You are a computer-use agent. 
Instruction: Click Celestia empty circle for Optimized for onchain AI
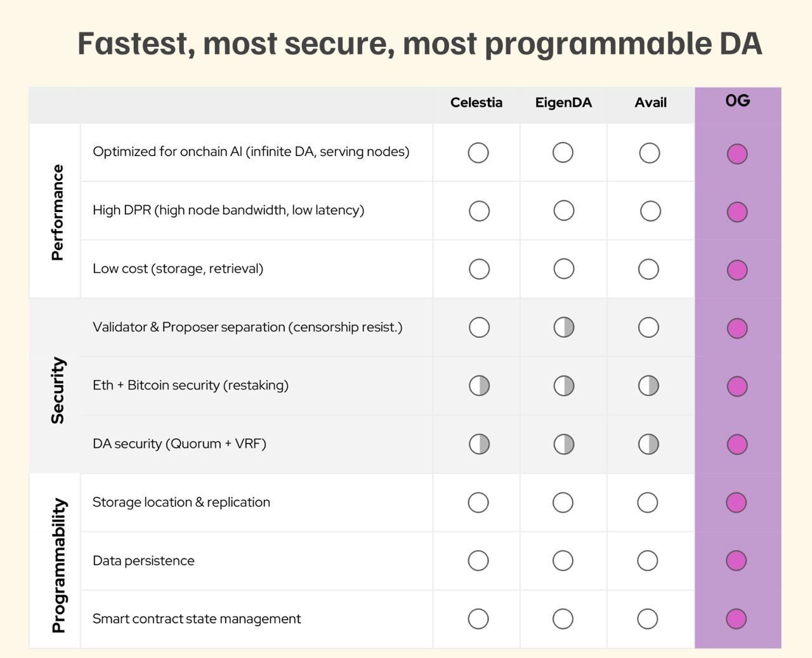(x=478, y=153)
